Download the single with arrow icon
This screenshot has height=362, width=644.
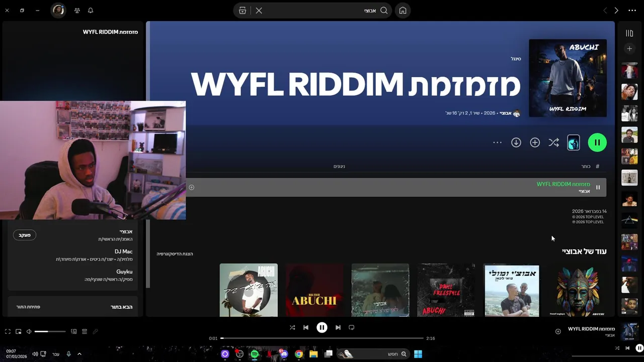click(516, 143)
